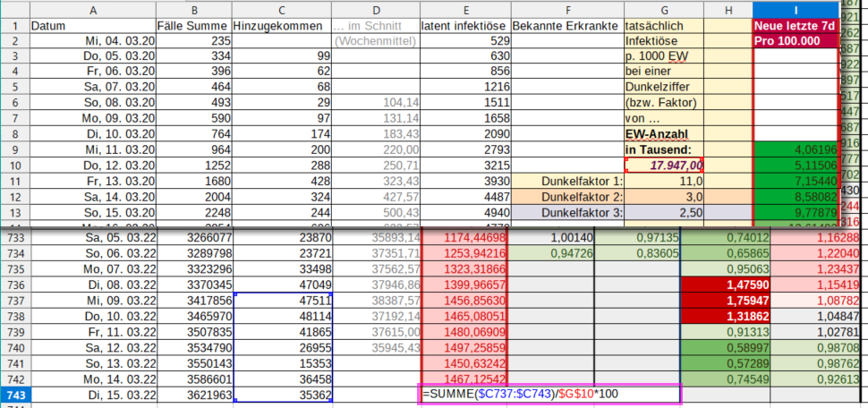This screenshot has height=408, width=868.
Task: Select row 736 header
Action: coord(15,285)
